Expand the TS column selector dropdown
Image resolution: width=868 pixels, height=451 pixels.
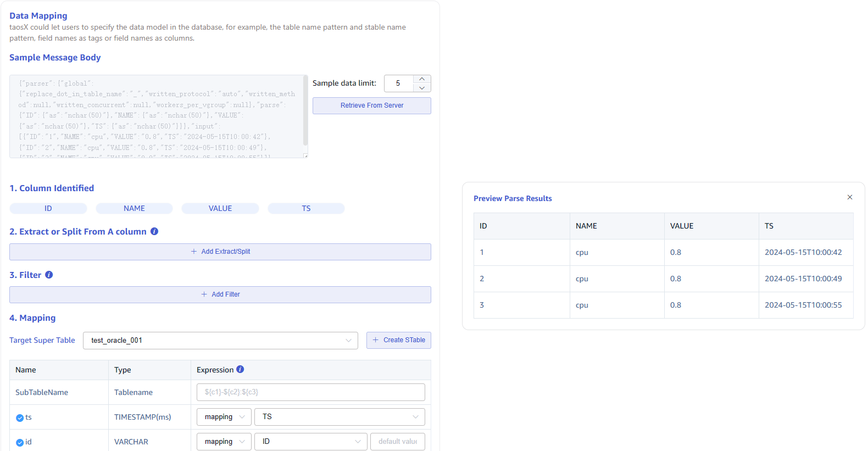339,417
